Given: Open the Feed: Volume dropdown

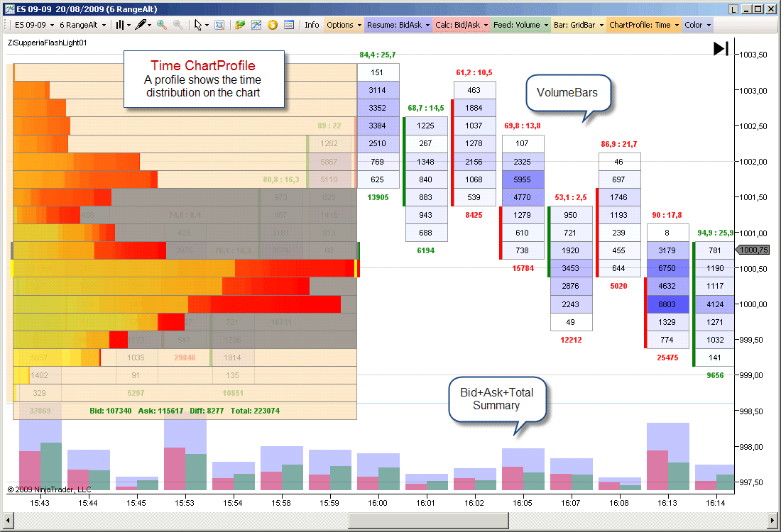Looking at the screenshot, I should tap(520, 25).
